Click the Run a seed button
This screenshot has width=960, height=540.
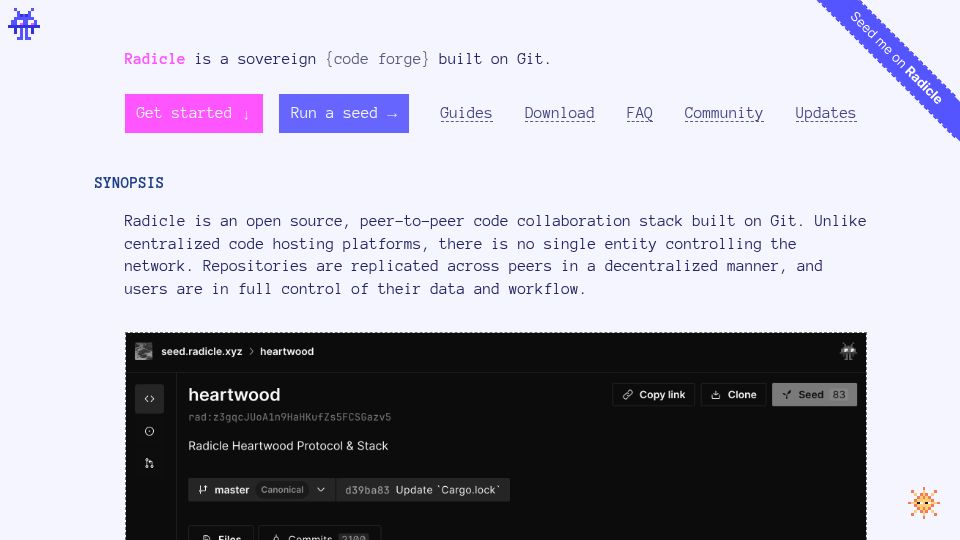tap(343, 113)
